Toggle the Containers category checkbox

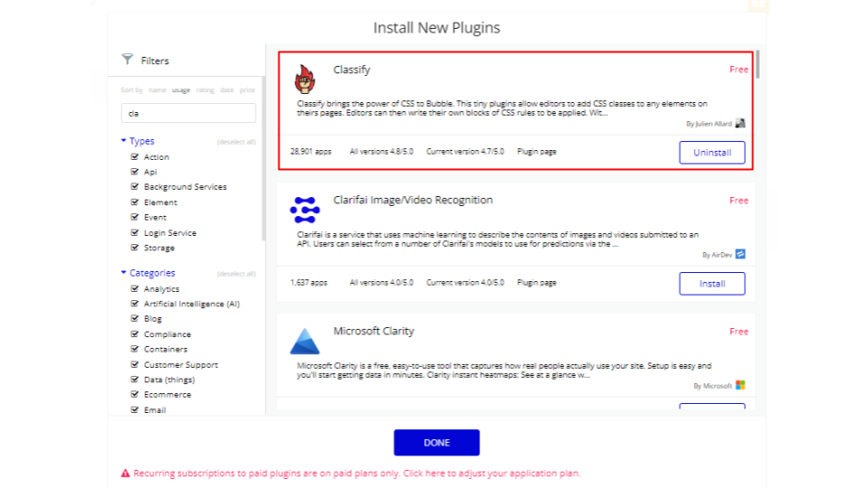[135, 349]
